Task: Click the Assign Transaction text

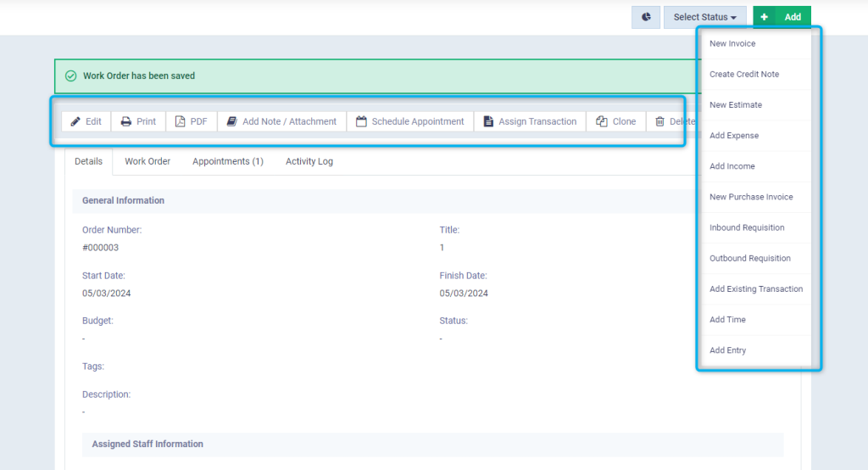Action: point(537,121)
